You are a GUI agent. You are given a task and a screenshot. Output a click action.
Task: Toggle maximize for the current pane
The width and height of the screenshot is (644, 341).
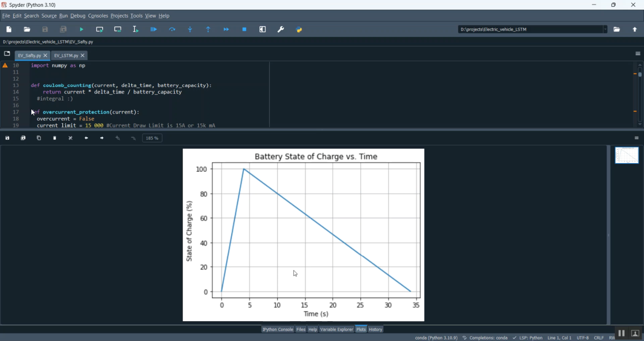coord(262,29)
